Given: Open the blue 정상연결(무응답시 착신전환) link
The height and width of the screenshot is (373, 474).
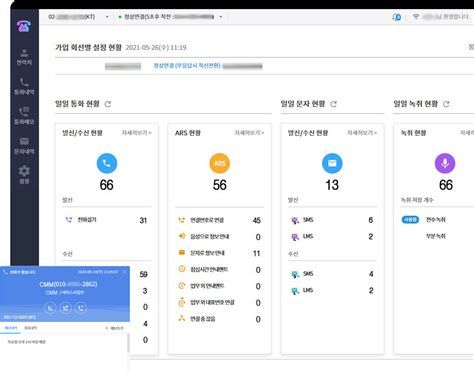Looking at the screenshot, I should tap(187, 66).
